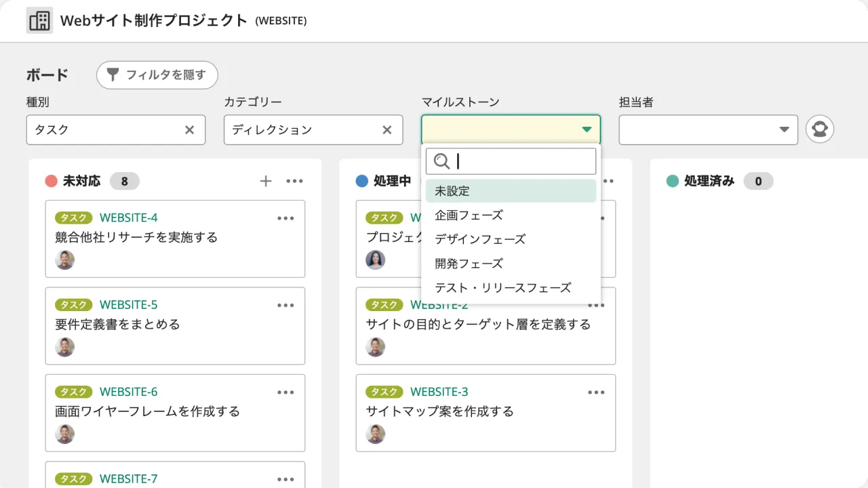Open WEBSITE-6 card options menu

pos(285,392)
